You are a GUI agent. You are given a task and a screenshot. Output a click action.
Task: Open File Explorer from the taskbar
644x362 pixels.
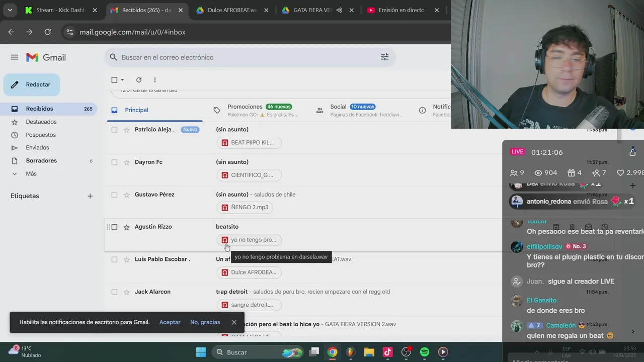click(x=369, y=352)
